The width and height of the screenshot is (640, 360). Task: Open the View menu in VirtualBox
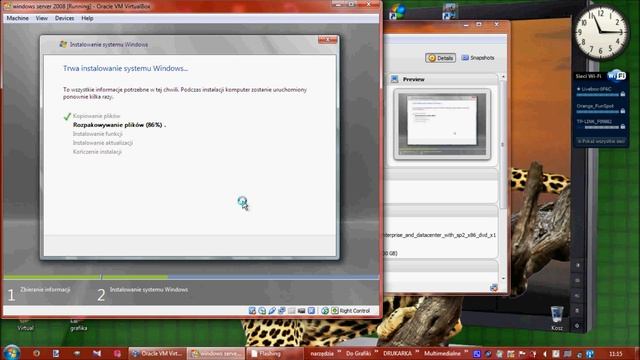click(x=42, y=18)
